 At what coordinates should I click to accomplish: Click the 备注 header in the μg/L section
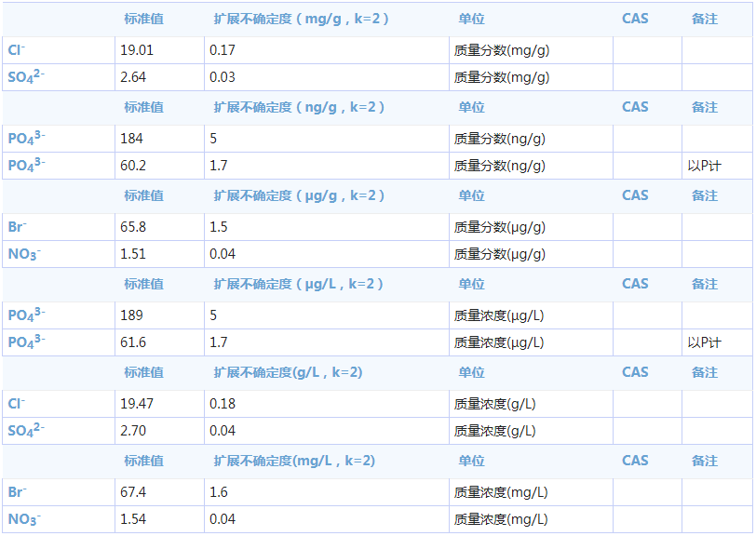click(706, 284)
